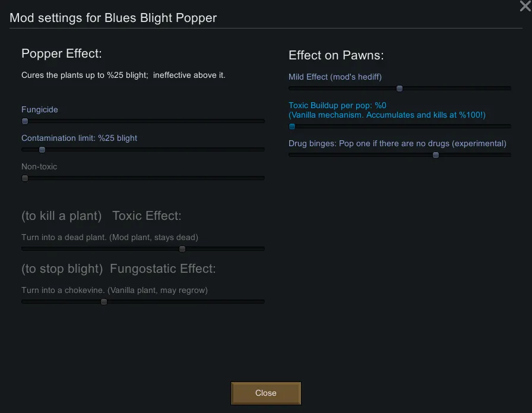The width and height of the screenshot is (532, 413).
Task: Click the dead plant Toxic Effect slider knob
Action: [182, 249]
